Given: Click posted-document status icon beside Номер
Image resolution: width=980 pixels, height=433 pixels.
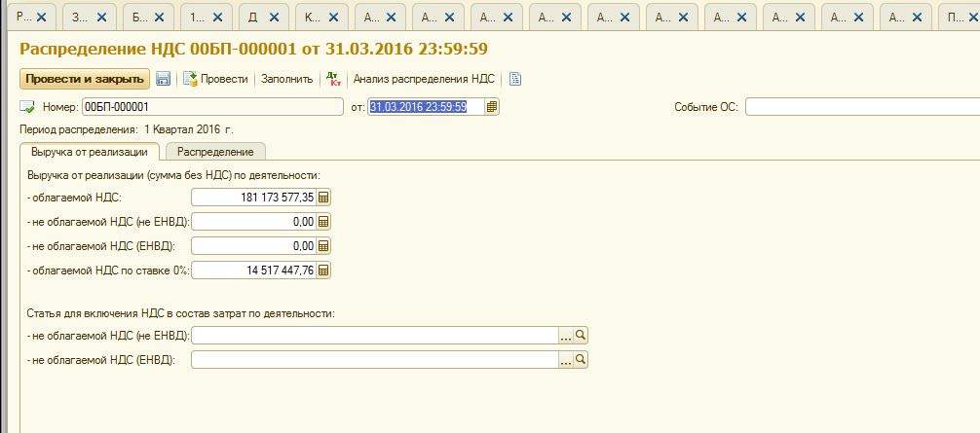Looking at the screenshot, I should [27, 107].
